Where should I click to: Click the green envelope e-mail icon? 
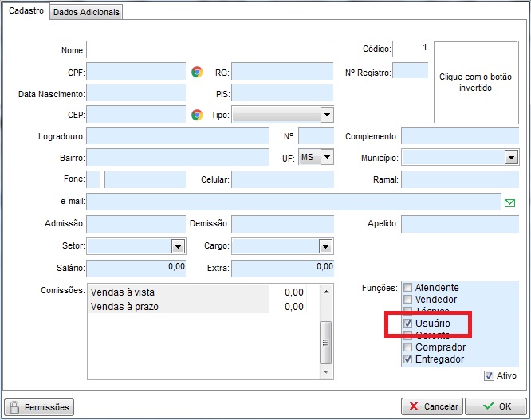coord(510,202)
